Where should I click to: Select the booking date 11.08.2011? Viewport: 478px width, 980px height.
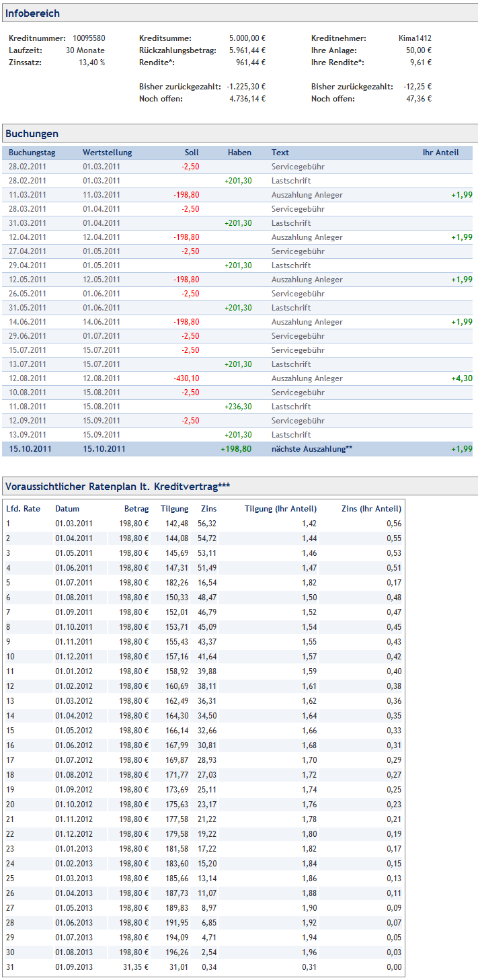(28, 407)
